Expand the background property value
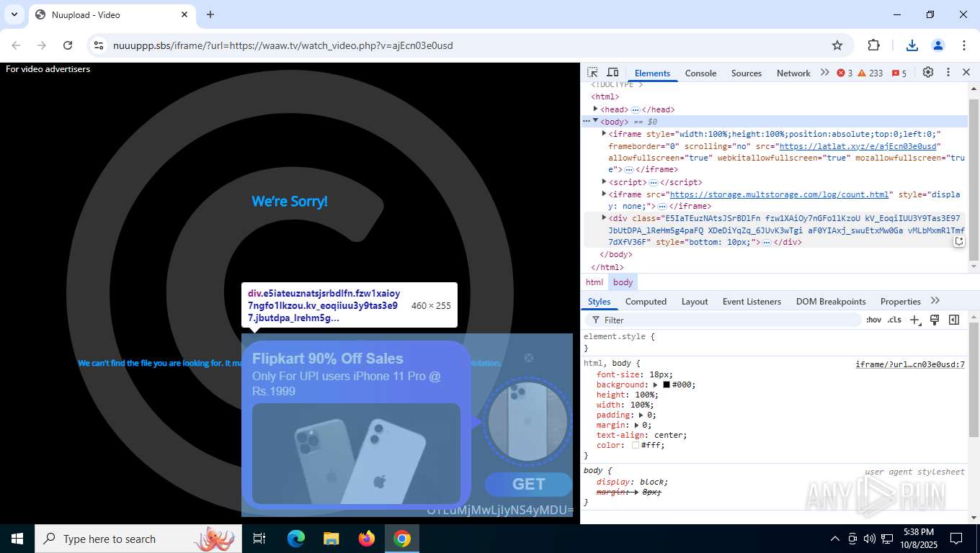This screenshot has width=980, height=553. click(x=656, y=385)
